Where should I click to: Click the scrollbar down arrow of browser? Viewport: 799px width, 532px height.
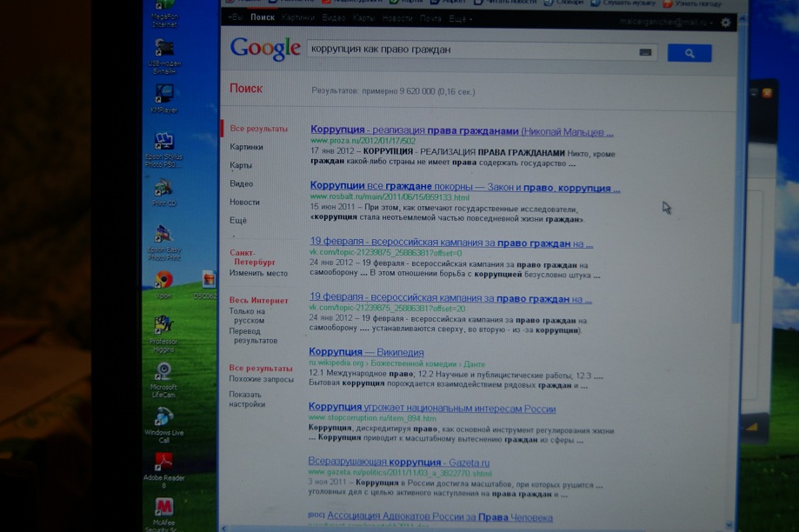pos(729,525)
